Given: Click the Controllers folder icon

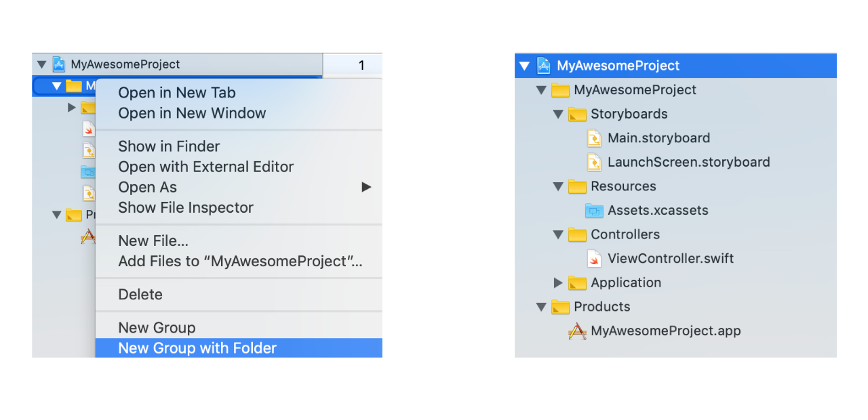Looking at the screenshot, I should 578,234.
